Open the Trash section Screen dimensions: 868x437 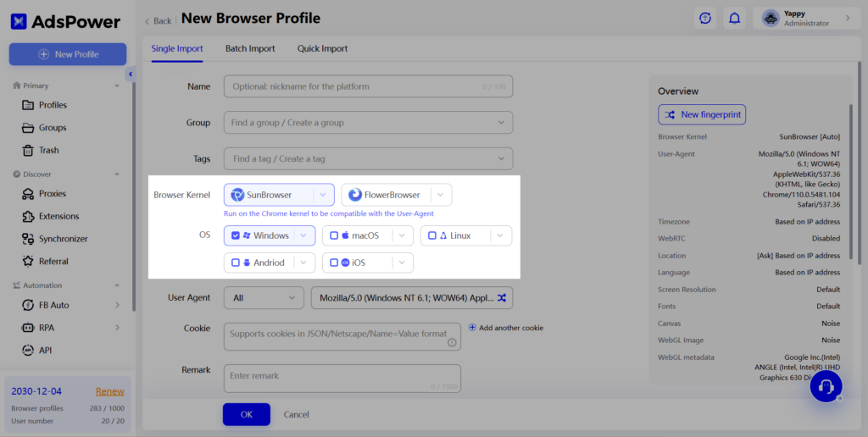48,151
